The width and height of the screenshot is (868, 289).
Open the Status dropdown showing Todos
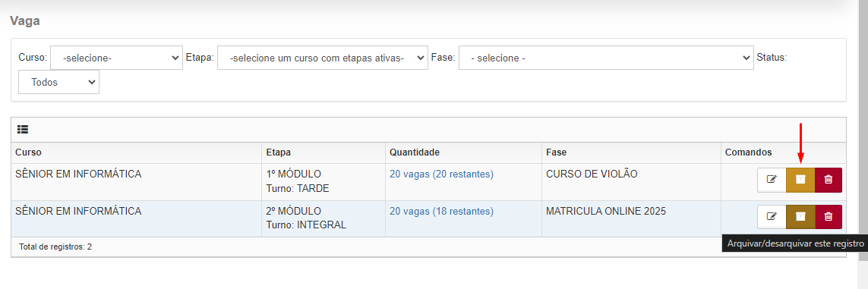pos(58,82)
